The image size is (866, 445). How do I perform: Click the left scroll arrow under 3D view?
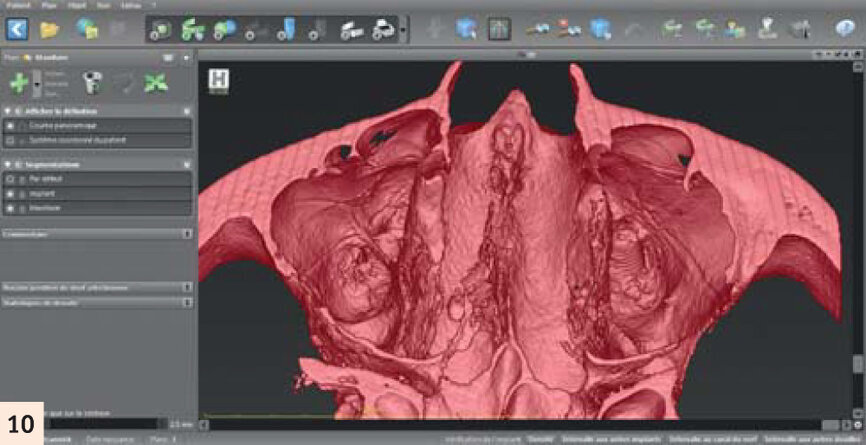[203, 425]
